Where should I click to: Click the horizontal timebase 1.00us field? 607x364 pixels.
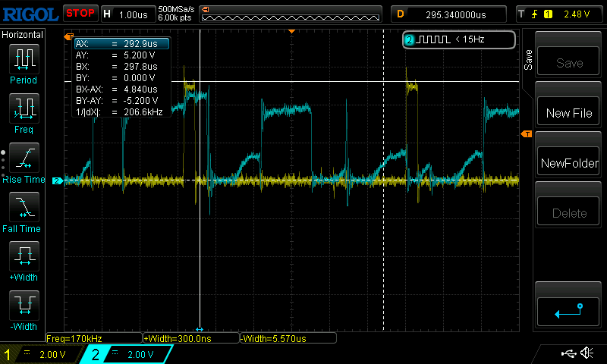(x=128, y=14)
